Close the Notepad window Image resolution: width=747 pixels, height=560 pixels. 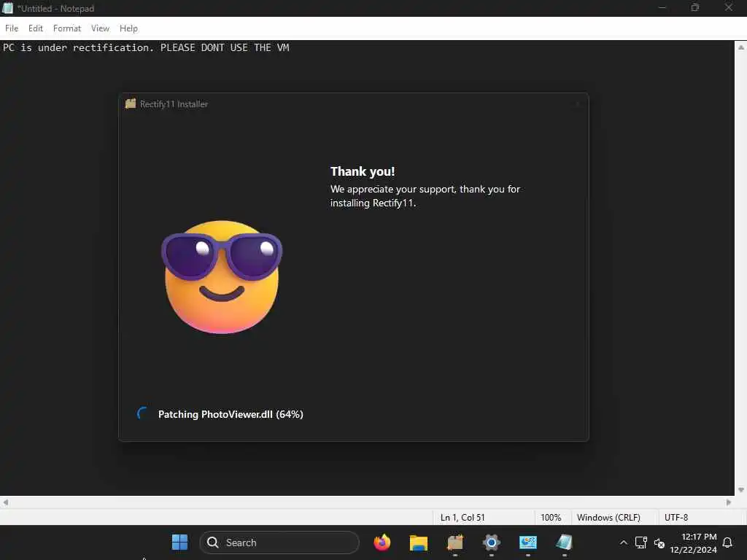tap(729, 7)
